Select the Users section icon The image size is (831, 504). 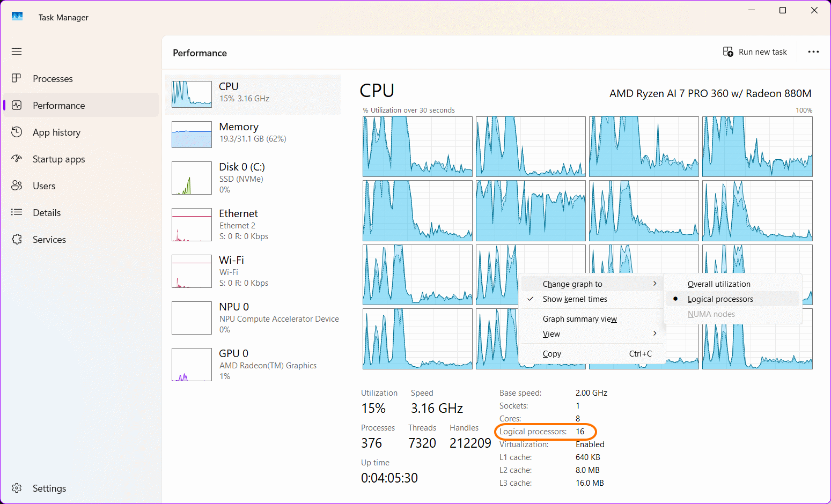(x=17, y=186)
